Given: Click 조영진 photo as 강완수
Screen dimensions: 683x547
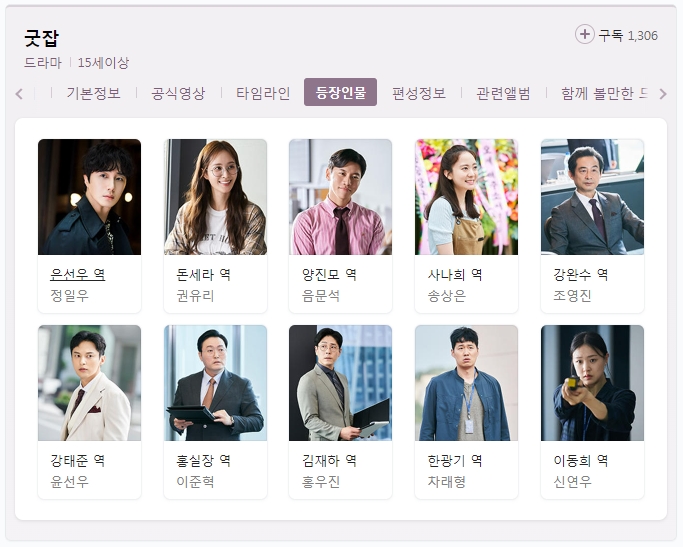Looking at the screenshot, I should [592, 197].
